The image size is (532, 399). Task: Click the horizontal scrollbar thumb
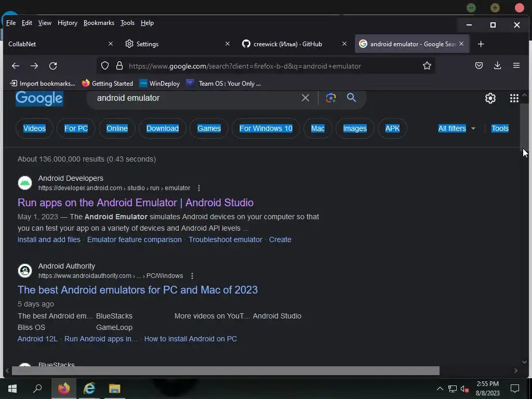pos(225,370)
